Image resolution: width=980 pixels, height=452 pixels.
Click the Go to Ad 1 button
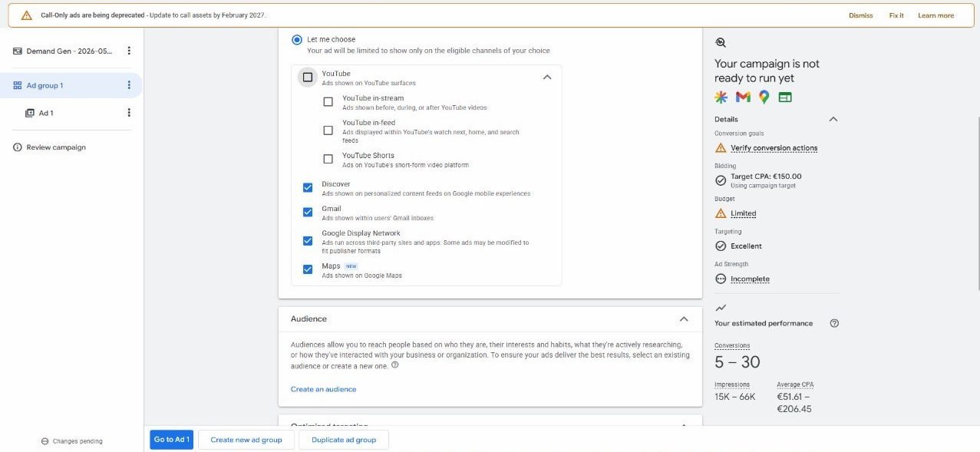pos(171,440)
